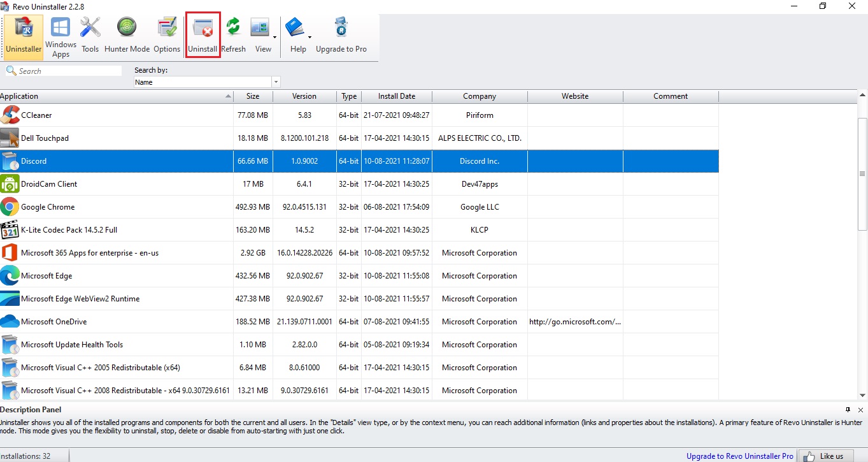
Task: Select the Microsoft 365 Apps icon
Action: [x=10, y=253]
